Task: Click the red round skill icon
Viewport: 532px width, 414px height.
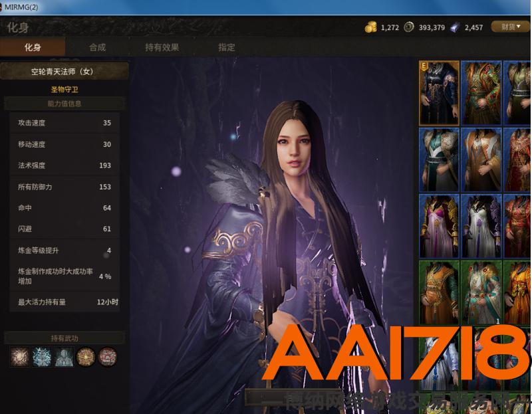Action: [x=108, y=357]
